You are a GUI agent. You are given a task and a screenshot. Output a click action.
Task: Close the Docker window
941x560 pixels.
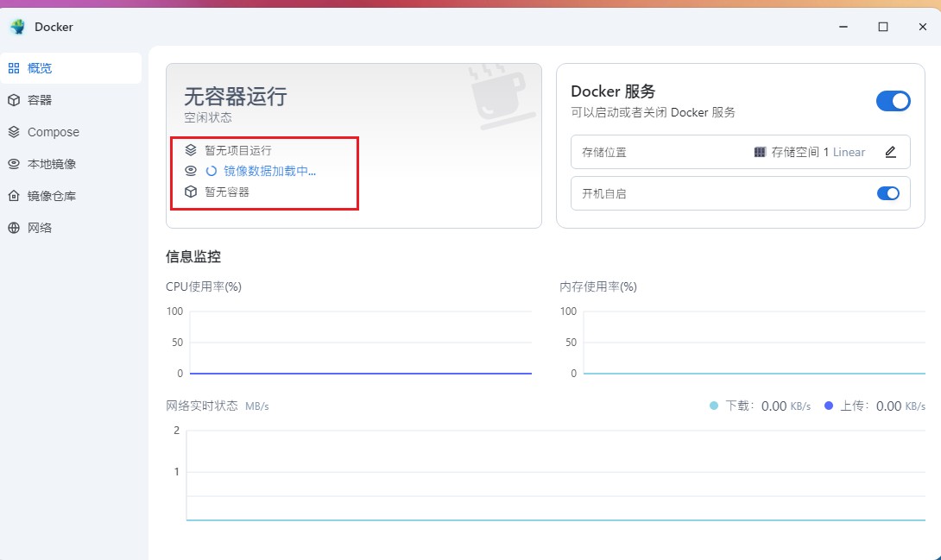point(922,27)
